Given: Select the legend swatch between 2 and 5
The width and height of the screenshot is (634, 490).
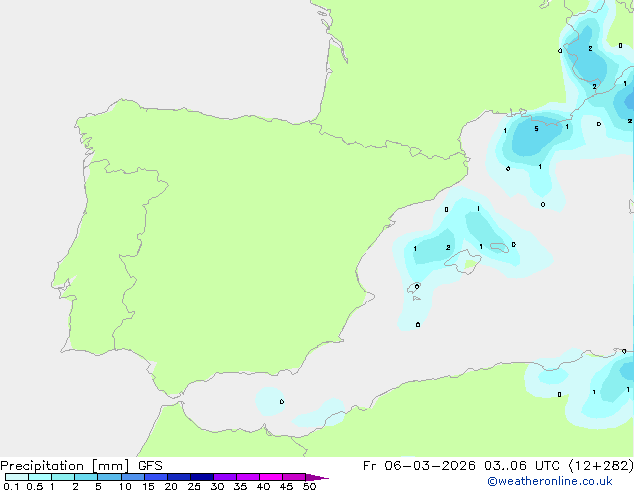Looking at the screenshot, I should coord(86,477).
